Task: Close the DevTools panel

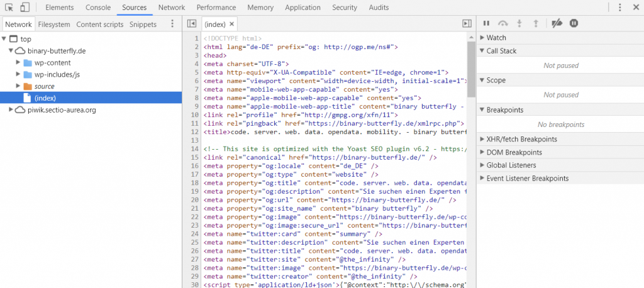Action: pyautogui.click(x=636, y=8)
